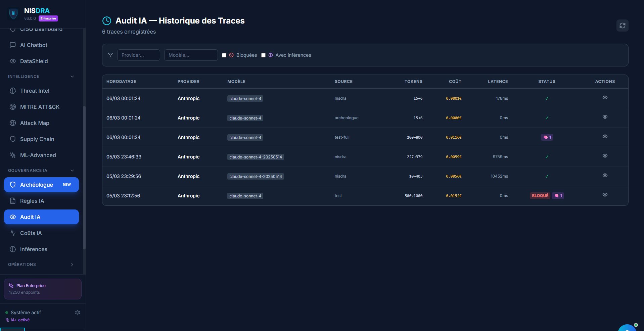
Task: Click latency value 10452ms
Action: (x=499, y=176)
